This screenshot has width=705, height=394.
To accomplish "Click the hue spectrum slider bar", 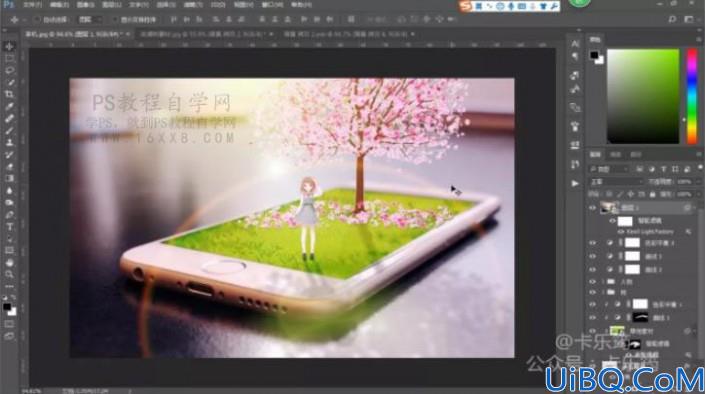I will point(692,96).
